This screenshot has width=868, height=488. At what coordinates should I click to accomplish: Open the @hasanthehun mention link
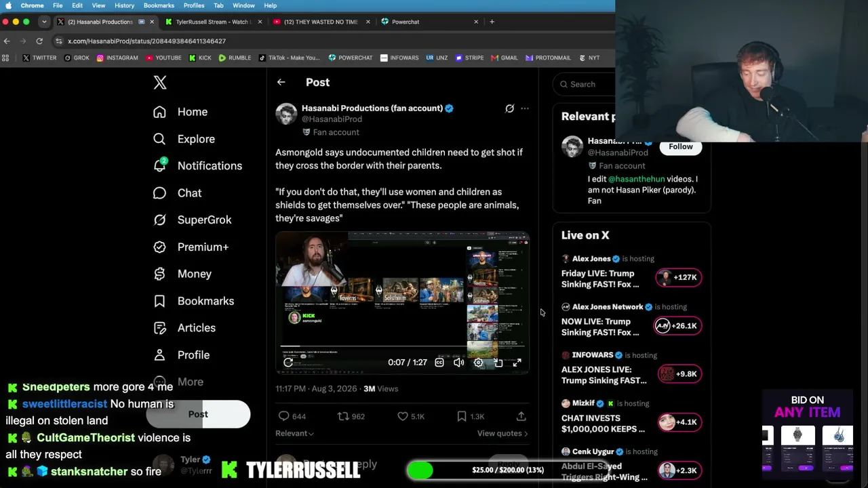click(x=637, y=179)
